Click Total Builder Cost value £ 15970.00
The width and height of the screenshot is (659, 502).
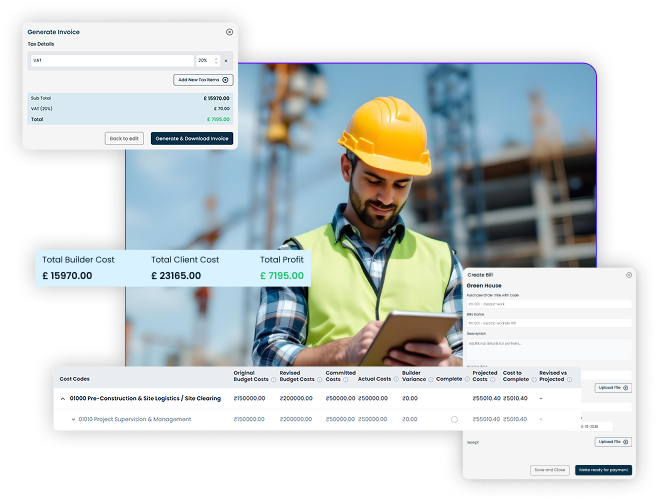click(67, 276)
